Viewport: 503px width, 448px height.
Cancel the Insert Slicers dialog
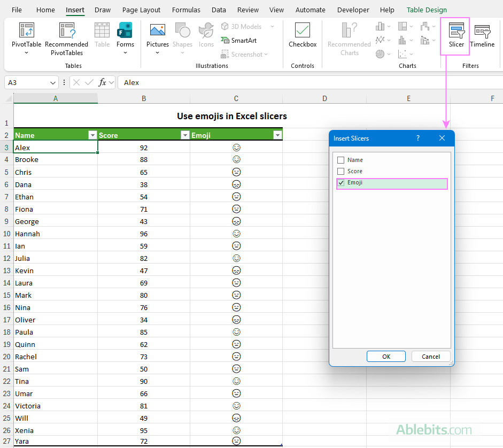tap(431, 356)
